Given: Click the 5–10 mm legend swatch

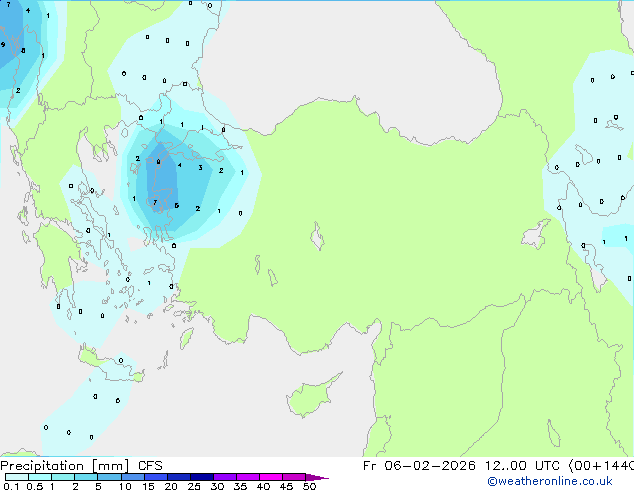Looking at the screenshot, I should click(x=110, y=477).
